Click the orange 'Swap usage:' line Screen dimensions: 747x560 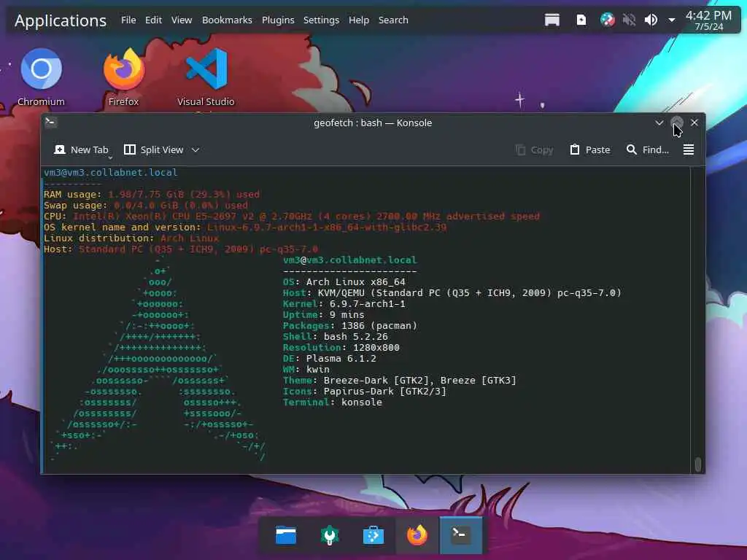tap(146, 205)
